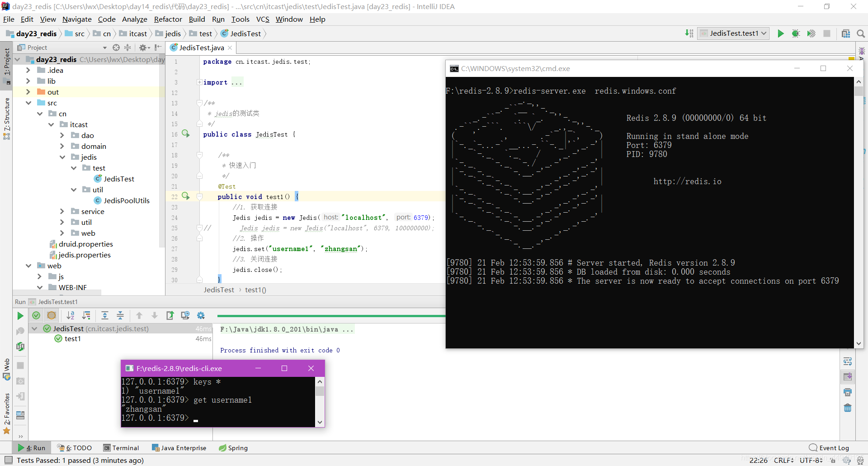Open the test runner settings gear
This screenshot has height=466, width=868.
(202, 315)
